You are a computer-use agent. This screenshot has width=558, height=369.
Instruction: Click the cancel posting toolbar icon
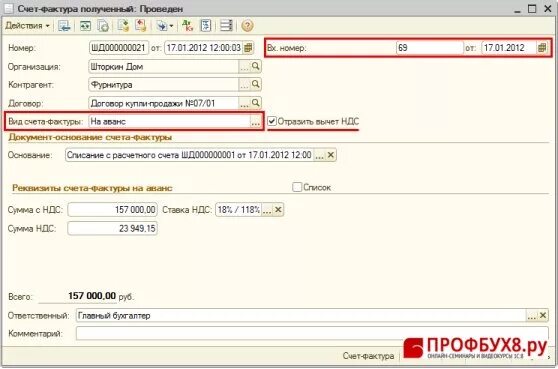point(141,26)
